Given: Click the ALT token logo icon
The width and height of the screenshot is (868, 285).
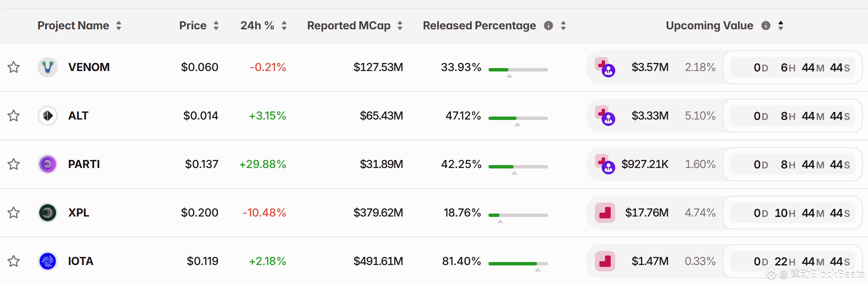Looking at the screenshot, I should (x=48, y=116).
